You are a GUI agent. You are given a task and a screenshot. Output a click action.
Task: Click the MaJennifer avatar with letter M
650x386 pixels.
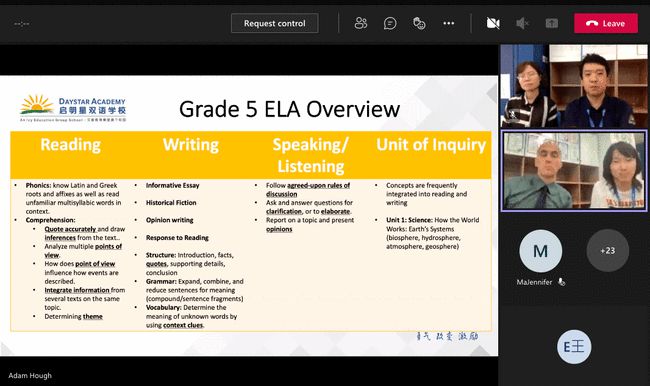coord(541,251)
